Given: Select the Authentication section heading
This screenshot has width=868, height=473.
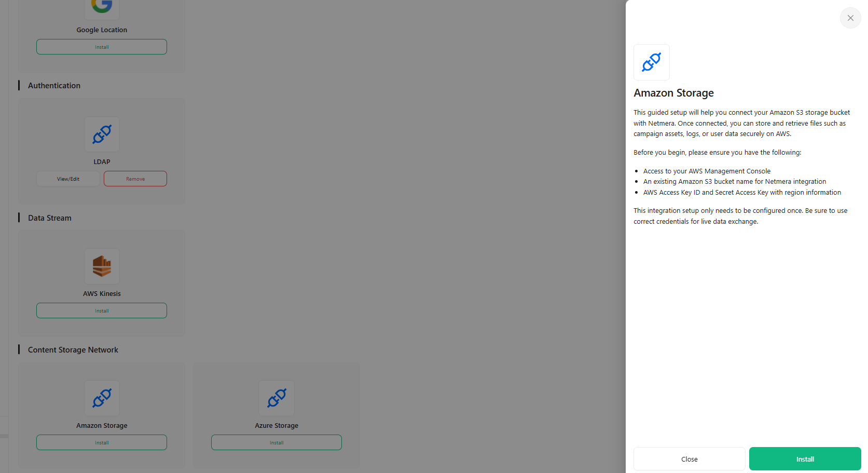Looking at the screenshot, I should (54, 86).
